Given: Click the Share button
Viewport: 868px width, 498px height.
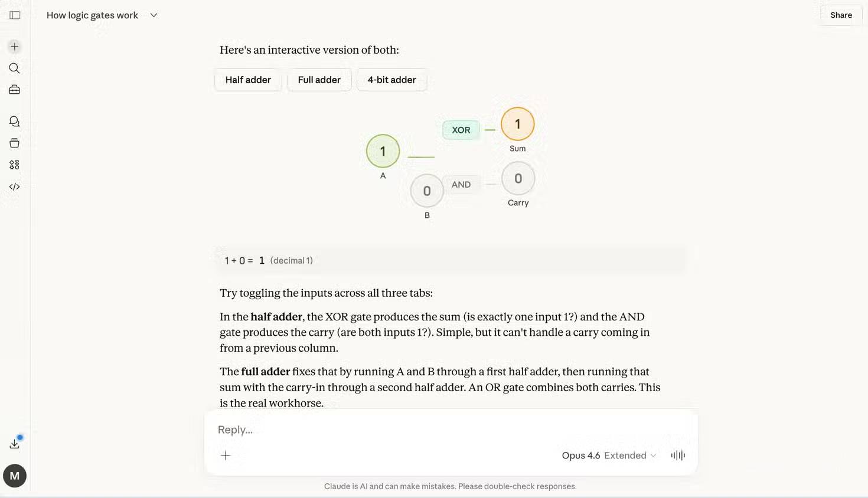Looking at the screenshot, I should point(840,15).
